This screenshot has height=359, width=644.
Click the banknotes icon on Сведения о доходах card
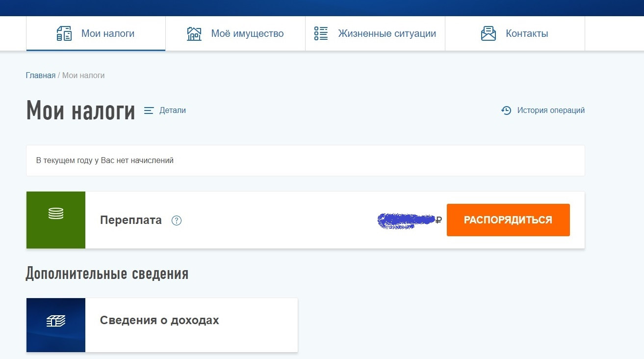point(56,321)
